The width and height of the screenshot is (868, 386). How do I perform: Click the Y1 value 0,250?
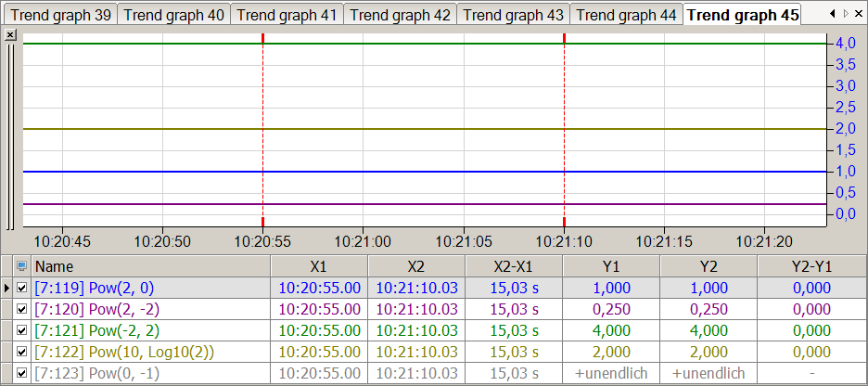pos(611,309)
